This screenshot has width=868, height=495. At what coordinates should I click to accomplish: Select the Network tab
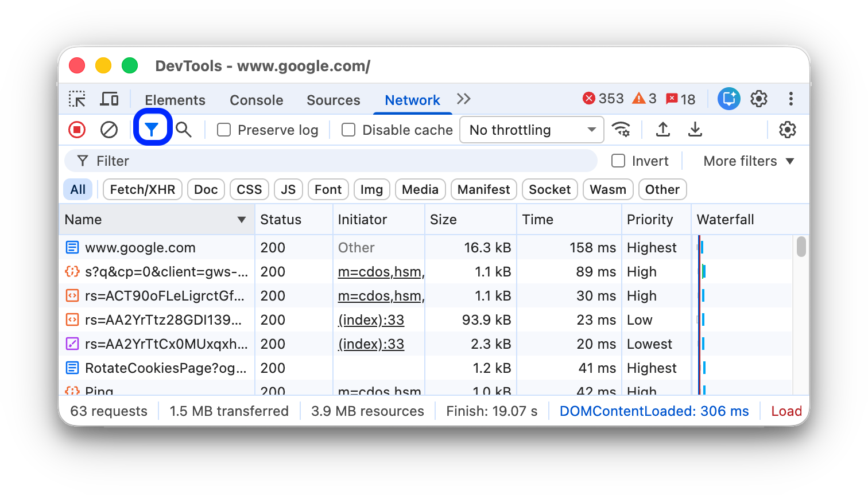tap(412, 100)
